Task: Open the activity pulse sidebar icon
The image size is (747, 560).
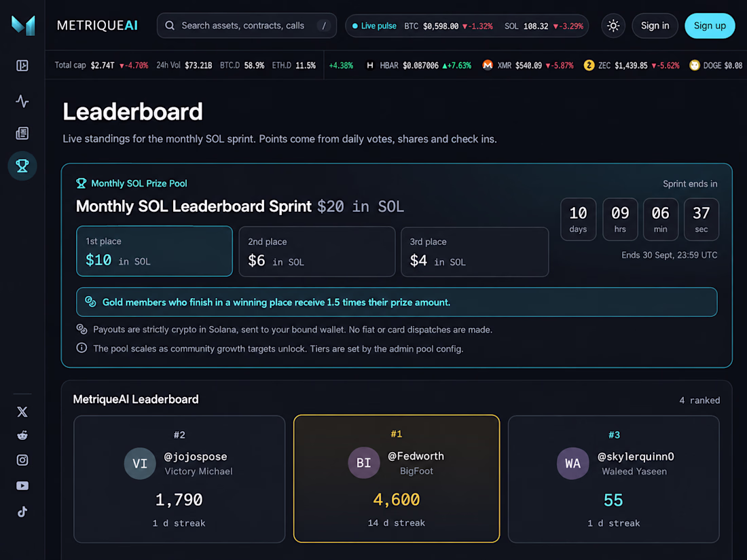Action: (x=22, y=101)
